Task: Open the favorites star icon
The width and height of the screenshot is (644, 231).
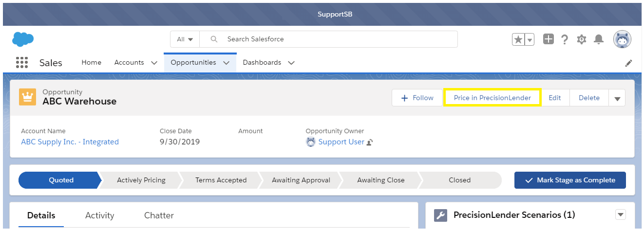Action: [518, 39]
